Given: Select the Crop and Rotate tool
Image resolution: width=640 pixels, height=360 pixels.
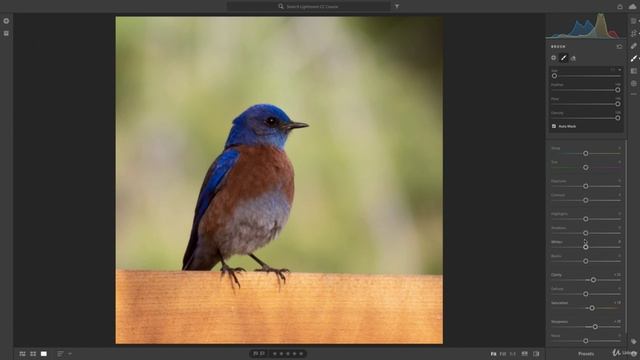Looking at the screenshot, I should click(x=633, y=33).
